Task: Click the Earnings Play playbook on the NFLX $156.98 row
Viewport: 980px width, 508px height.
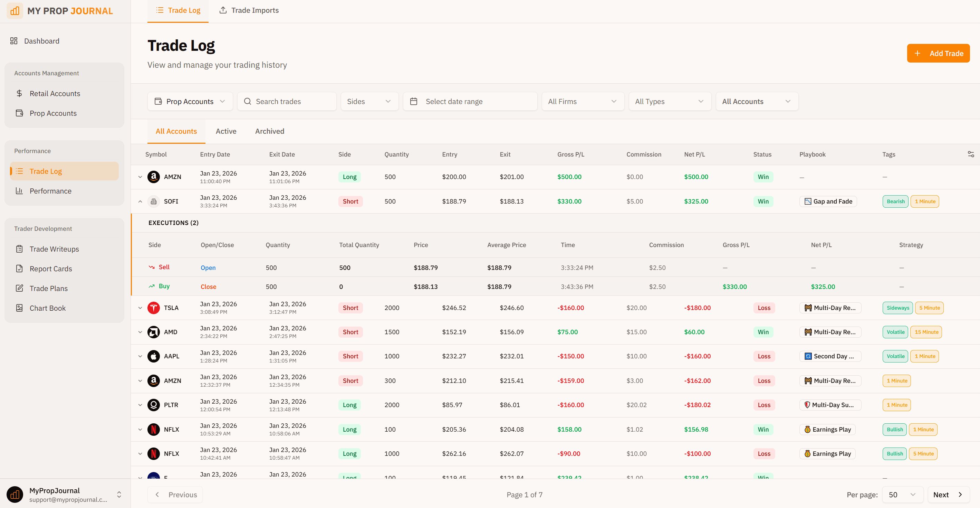Action: click(x=827, y=430)
